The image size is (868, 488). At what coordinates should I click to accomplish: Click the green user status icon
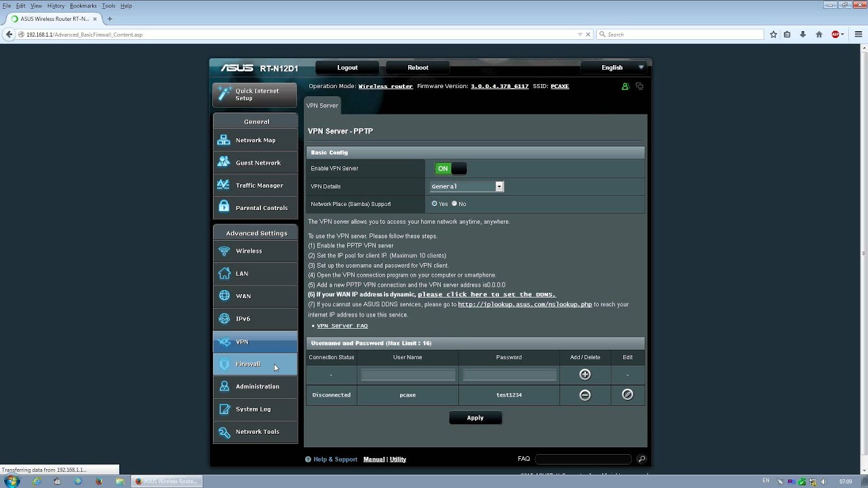pyautogui.click(x=625, y=86)
